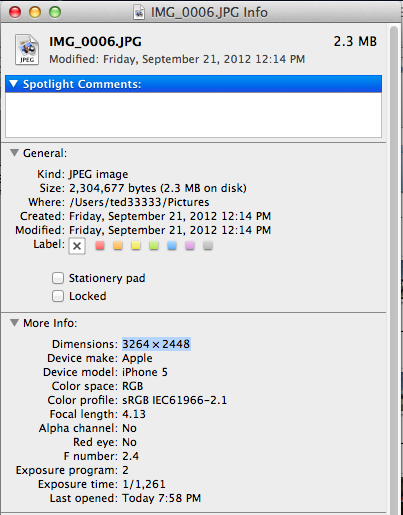Image resolution: width=403 pixels, height=515 pixels.
Task: Click inside the Spotlight Comments text field
Action: click(193, 115)
